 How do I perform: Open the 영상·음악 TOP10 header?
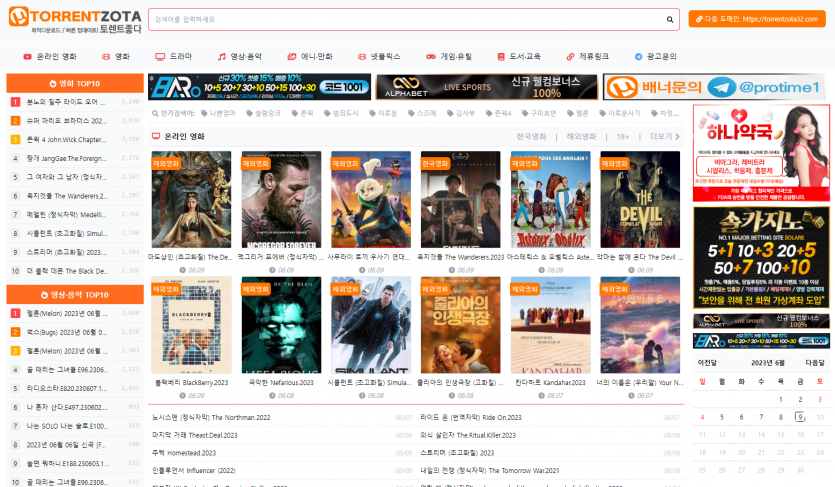75,295
